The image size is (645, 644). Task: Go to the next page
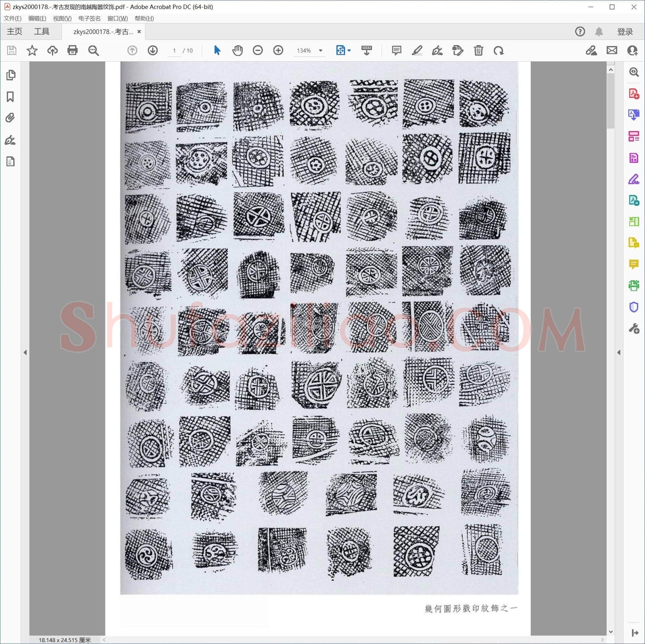click(x=153, y=50)
